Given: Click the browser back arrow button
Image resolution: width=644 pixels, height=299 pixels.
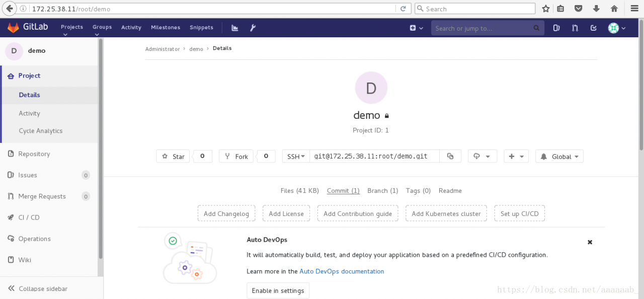Looking at the screenshot, I should 10,9.
